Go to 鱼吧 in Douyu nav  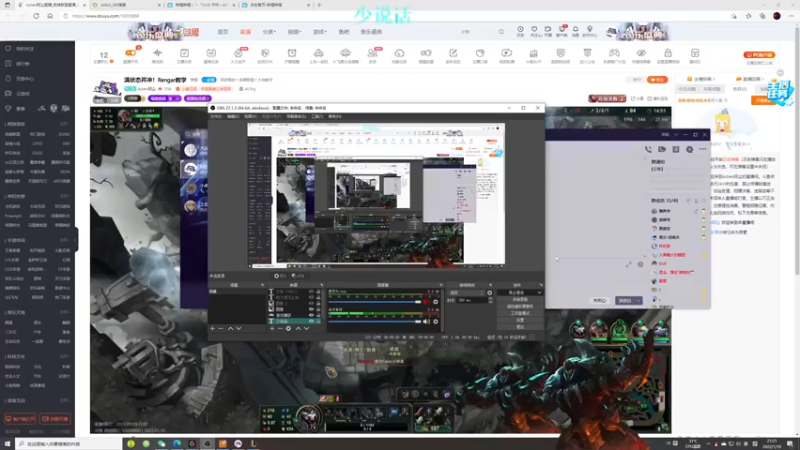click(x=344, y=32)
